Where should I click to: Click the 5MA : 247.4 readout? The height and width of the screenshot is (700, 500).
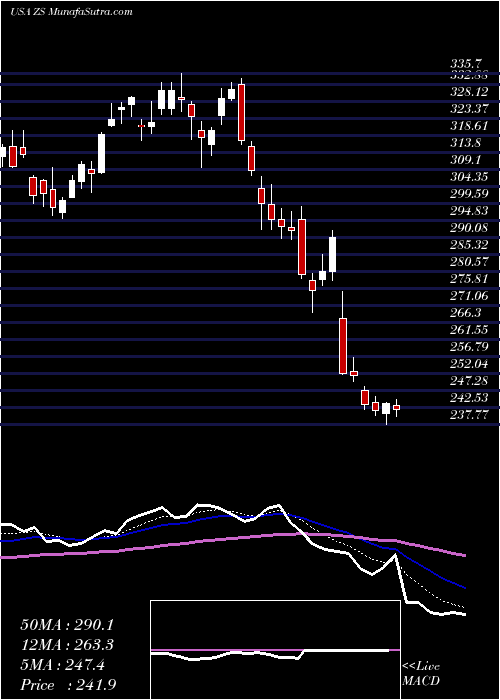pyautogui.click(x=63, y=665)
